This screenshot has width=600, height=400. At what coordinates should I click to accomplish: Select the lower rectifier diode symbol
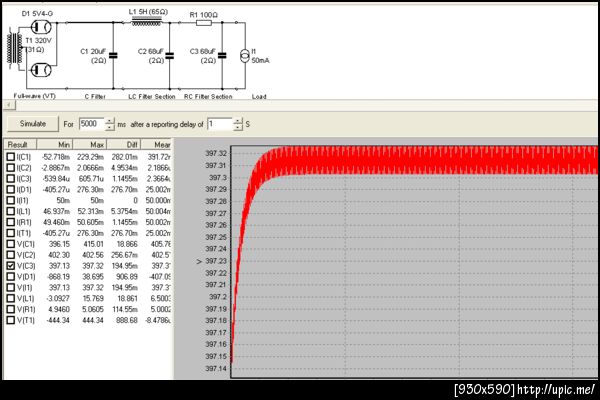pyautogui.click(x=41, y=70)
